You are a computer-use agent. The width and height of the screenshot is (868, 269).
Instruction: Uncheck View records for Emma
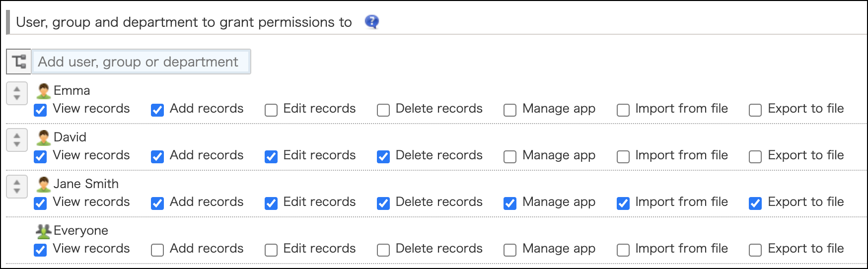[x=40, y=110]
